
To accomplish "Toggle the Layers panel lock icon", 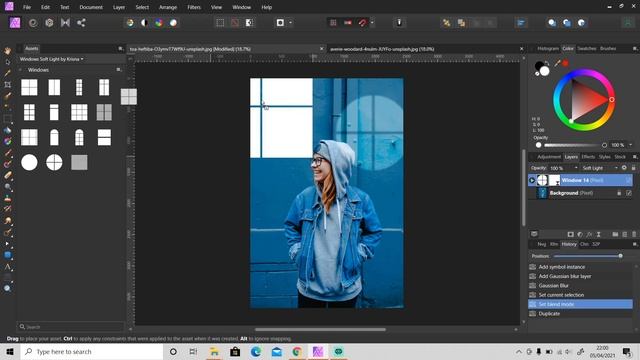I will 633,168.
